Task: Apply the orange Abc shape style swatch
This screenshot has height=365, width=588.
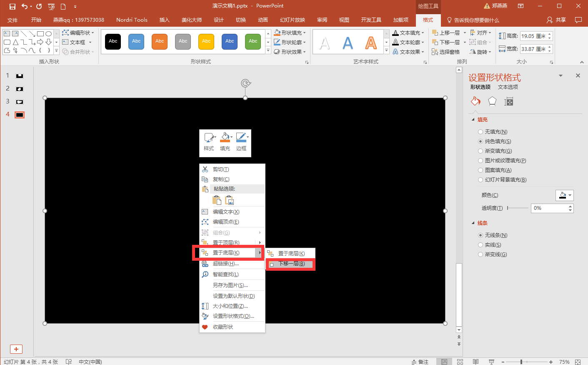Action: [x=160, y=41]
